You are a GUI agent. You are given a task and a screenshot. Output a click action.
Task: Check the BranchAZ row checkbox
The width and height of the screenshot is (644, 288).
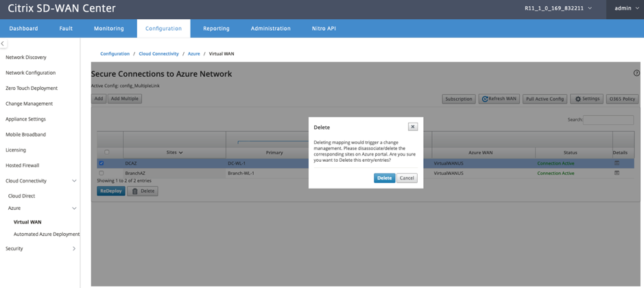pos(102,173)
